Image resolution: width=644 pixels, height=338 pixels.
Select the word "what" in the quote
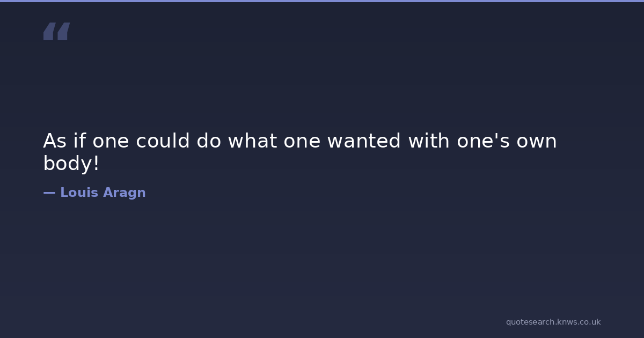252,141
